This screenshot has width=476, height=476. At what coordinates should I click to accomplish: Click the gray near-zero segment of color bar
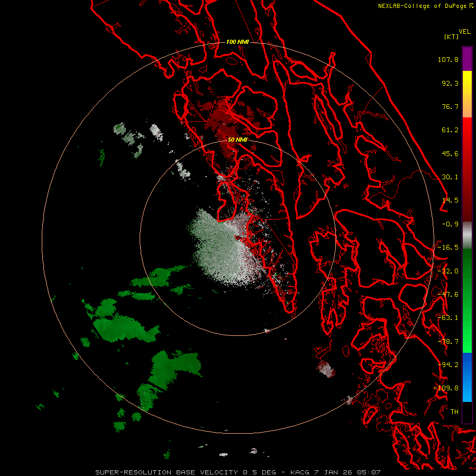pyautogui.click(x=467, y=235)
